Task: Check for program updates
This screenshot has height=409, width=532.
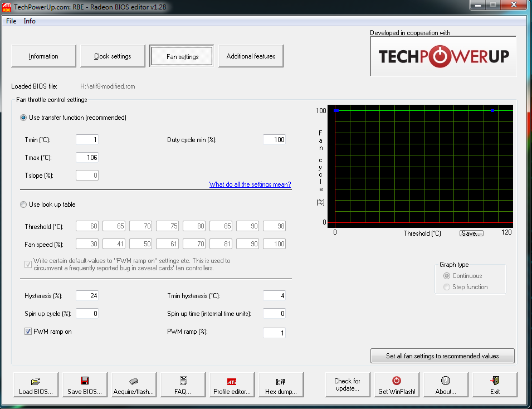Action: (347, 384)
